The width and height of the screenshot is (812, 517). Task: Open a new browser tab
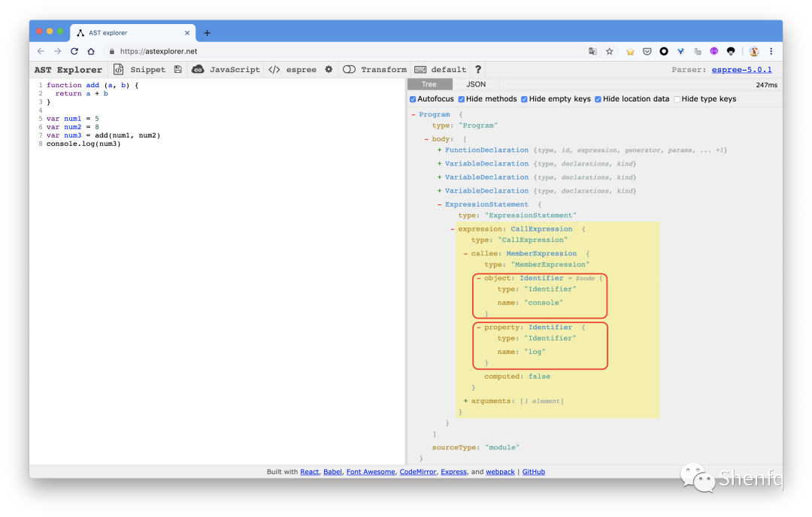tap(208, 32)
